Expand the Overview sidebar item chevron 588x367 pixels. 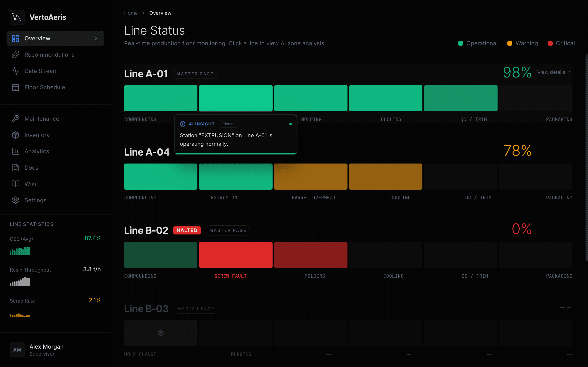[x=96, y=38]
